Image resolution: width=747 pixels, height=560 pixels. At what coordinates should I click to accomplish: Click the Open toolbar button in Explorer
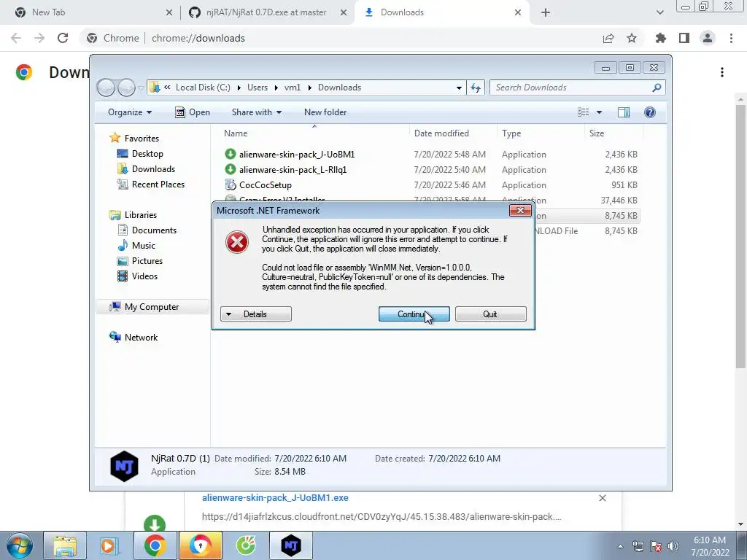[x=193, y=112]
